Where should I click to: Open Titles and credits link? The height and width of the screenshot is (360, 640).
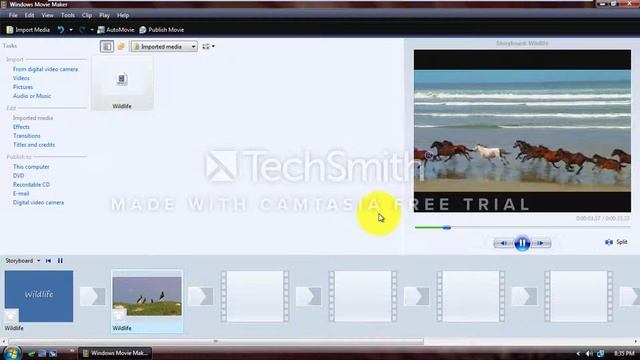34,145
